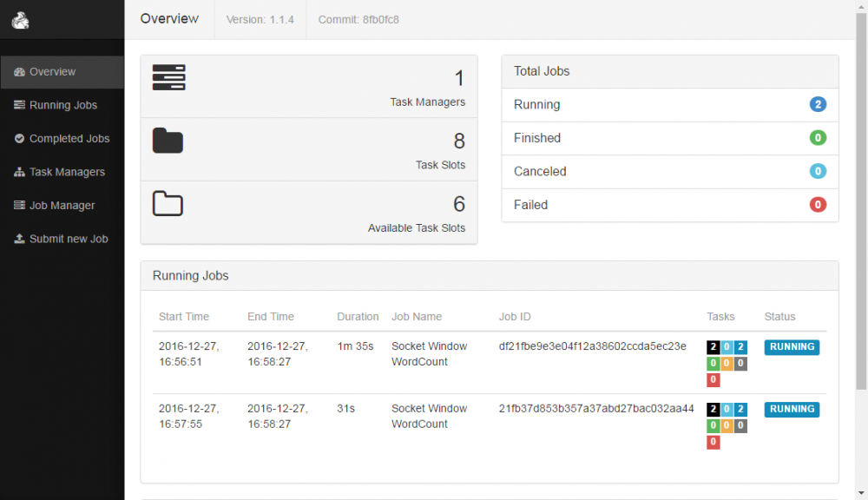Click the Completed Jobs checkmark icon
The image size is (868, 500).
18,138
